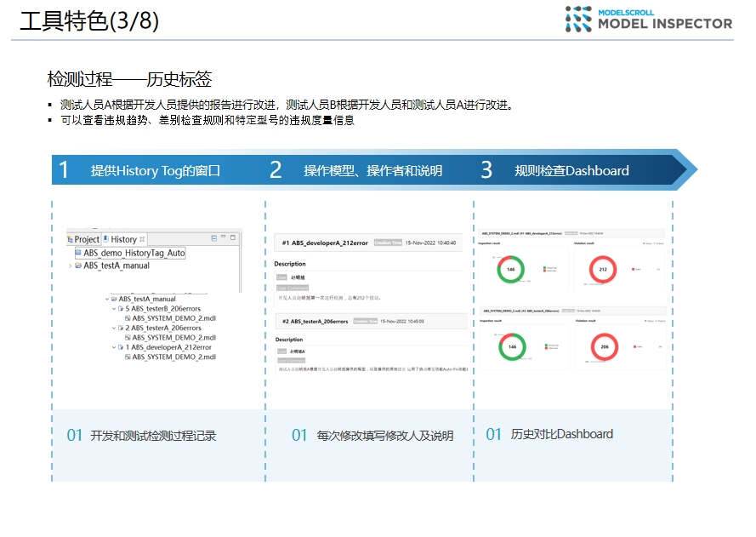Open ABS_SYSTEM_DEMO_2.mdl under 5 ABS_testerB_206errors
756x537 pixels.
[174, 318]
